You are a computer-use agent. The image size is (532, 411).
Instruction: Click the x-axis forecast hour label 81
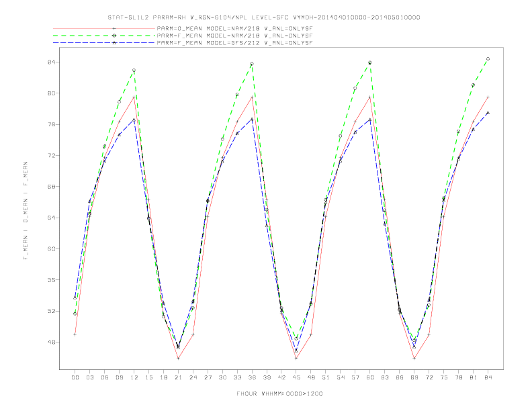[474, 377]
